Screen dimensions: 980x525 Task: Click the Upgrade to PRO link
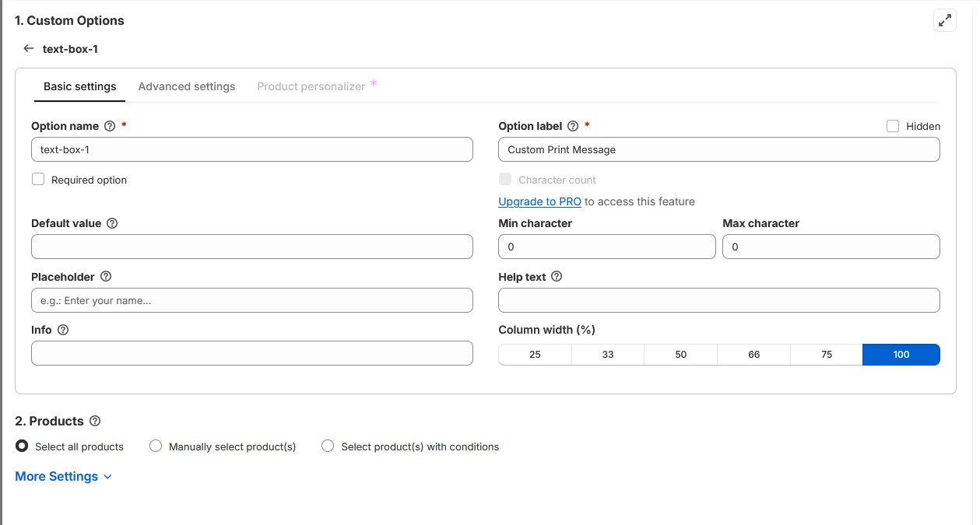coord(539,201)
